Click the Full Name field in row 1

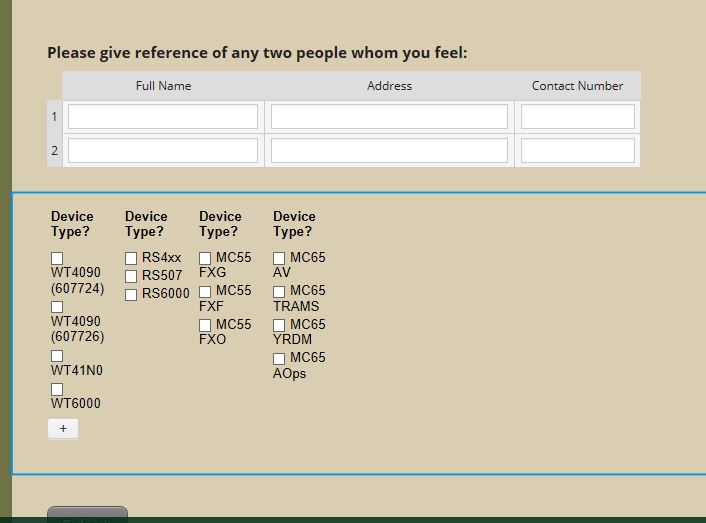click(x=163, y=117)
